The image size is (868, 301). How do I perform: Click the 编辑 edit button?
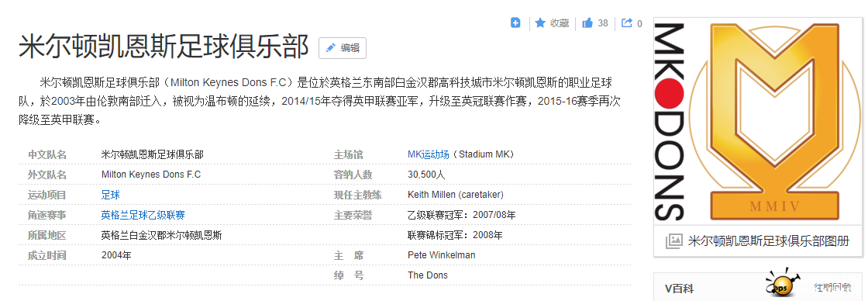click(x=342, y=47)
